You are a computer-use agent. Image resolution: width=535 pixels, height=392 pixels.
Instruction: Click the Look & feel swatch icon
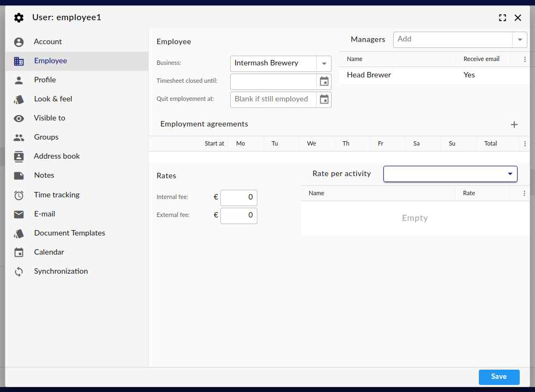click(x=19, y=99)
